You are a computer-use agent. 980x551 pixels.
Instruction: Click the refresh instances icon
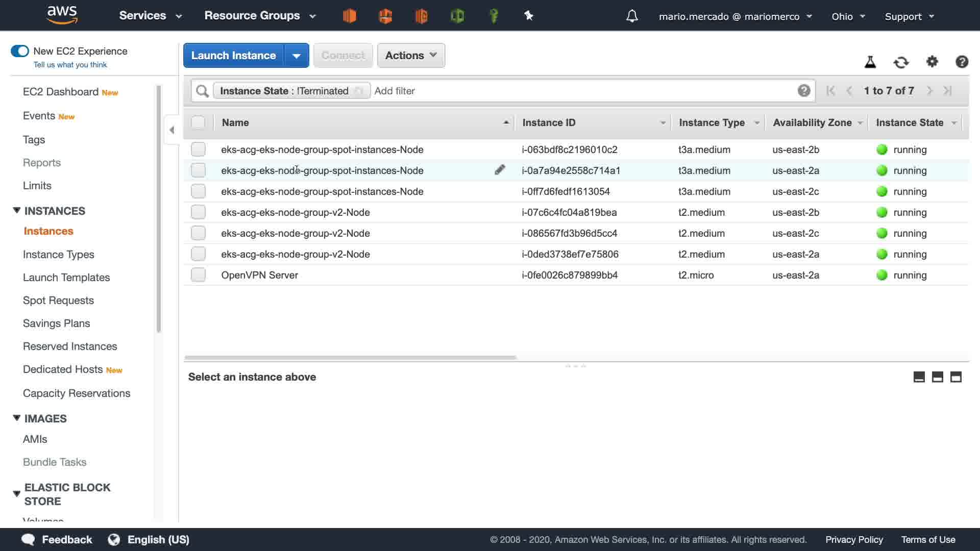point(901,62)
